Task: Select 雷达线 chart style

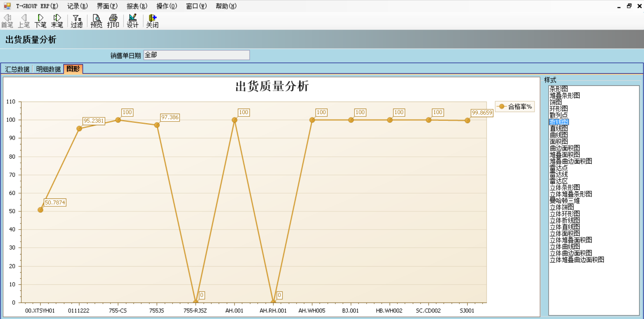Action: [559, 174]
